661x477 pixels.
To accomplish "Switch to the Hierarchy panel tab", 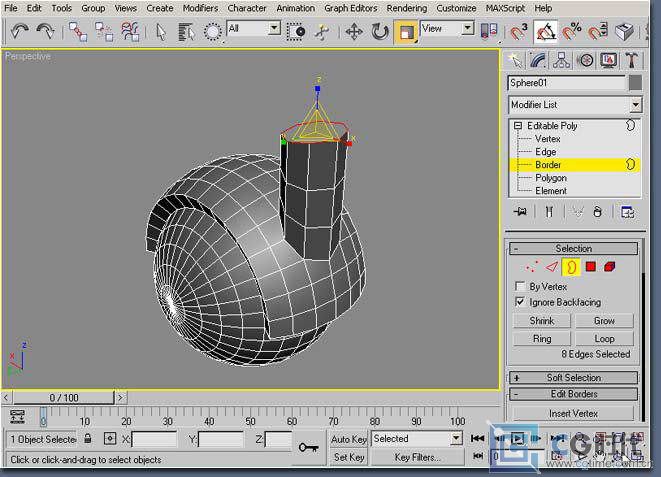I will [562, 60].
